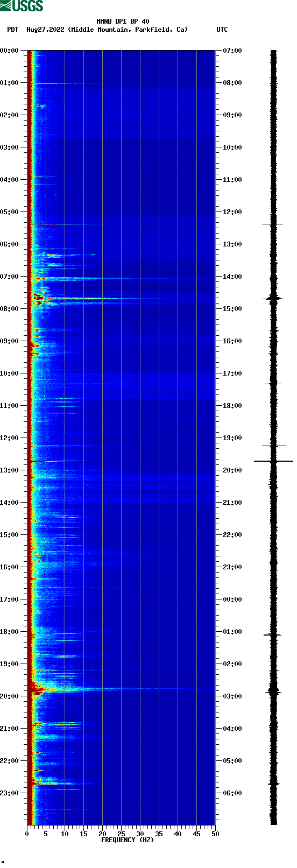Viewport: 297px width, 868px height.
Task: Click the USGS logo
Action: click(22, 6)
